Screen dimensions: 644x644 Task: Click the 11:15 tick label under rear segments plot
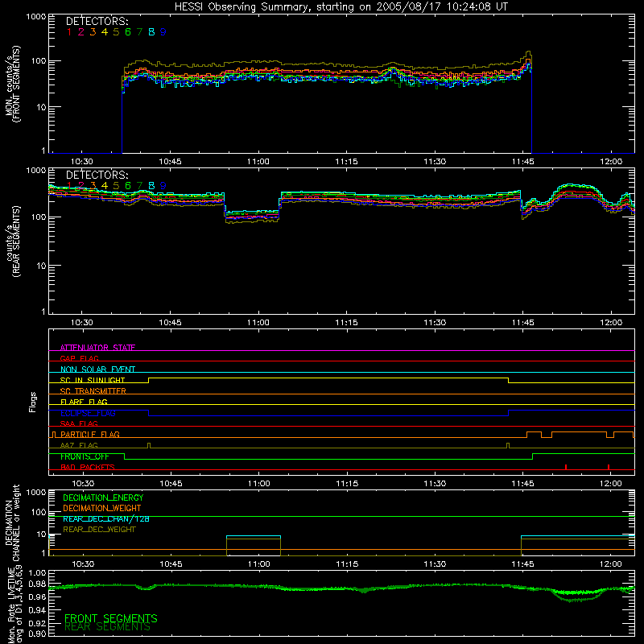pos(346,323)
